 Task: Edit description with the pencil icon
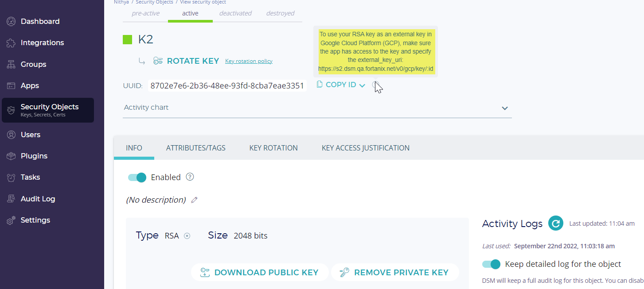(x=194, y=200)
